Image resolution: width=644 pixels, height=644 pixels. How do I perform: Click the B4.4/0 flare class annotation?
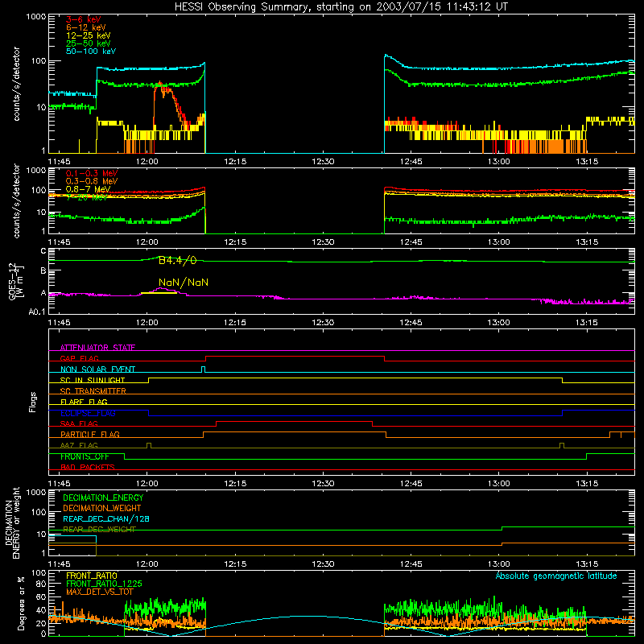177,260
